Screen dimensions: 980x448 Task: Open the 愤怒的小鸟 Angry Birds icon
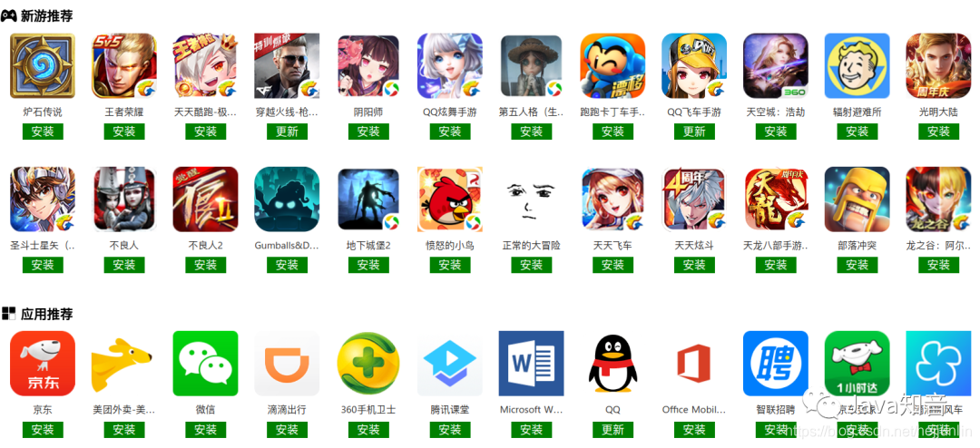(449, 200)
